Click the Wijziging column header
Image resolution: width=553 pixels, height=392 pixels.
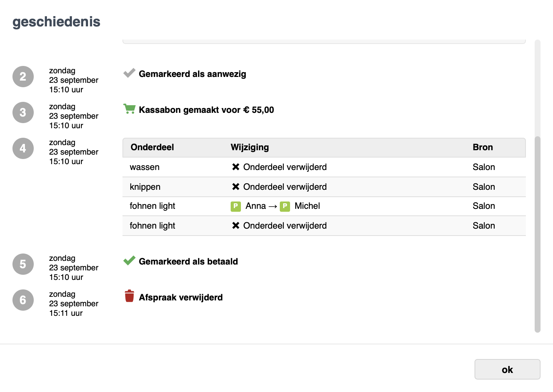249,147
